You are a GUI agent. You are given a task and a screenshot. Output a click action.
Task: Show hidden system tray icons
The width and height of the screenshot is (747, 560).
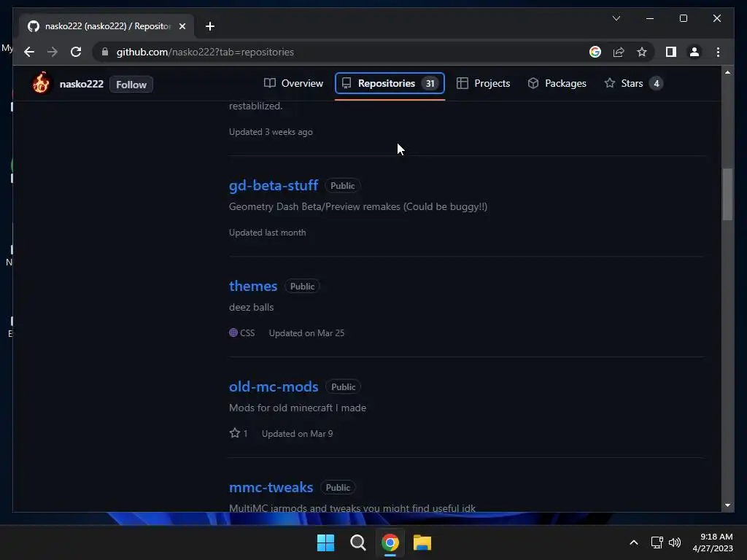pyautogui.click(x=634, y=542)
